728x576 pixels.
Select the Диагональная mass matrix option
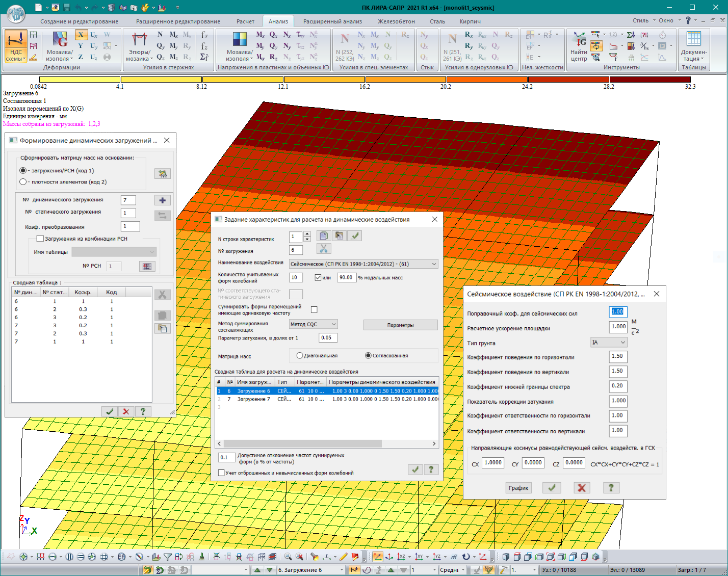(300, 356)
